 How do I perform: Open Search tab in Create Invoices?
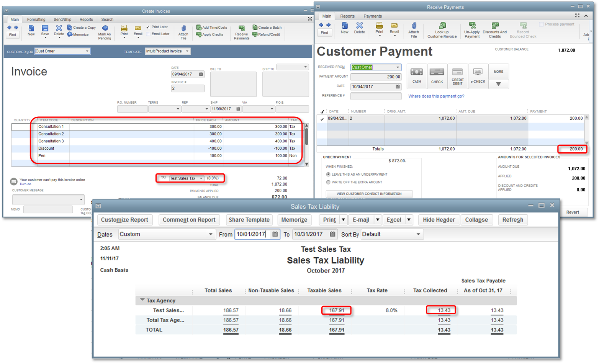click(107, 20)
